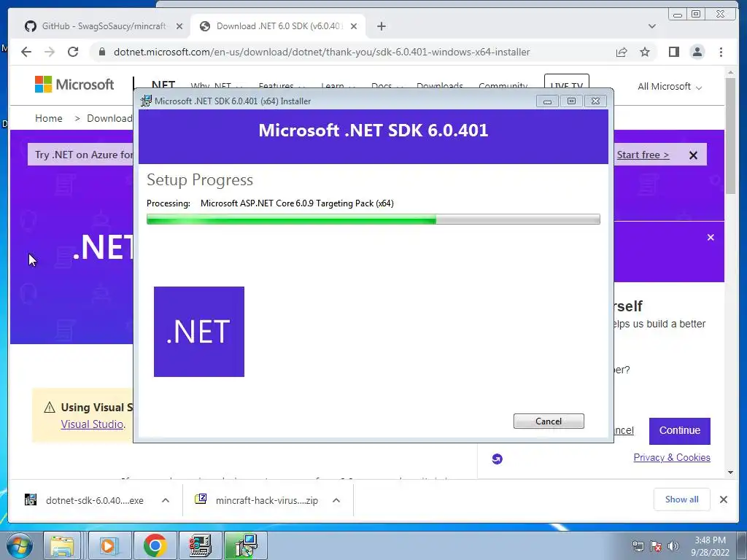
Task: Open Action Center flag icon
Action: (x=656, y=546)
